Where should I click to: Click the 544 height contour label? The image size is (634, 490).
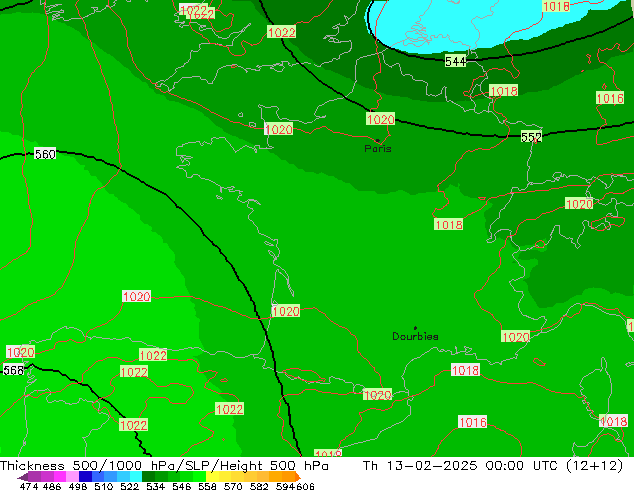456,61
